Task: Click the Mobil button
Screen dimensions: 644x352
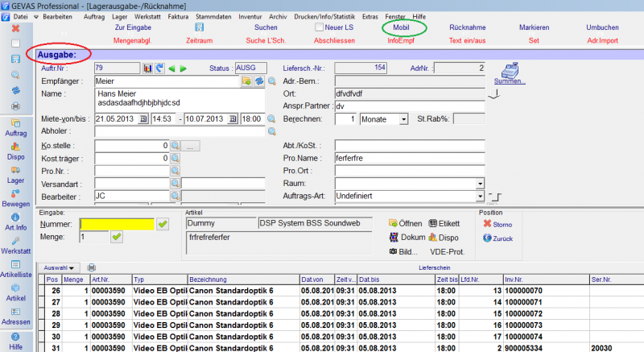Action: [401, 27]
